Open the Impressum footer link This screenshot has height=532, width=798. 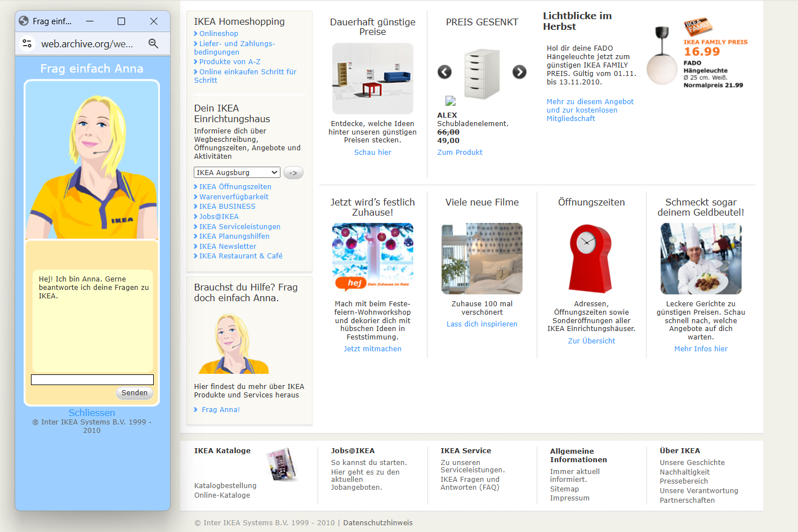click(570, 498)
